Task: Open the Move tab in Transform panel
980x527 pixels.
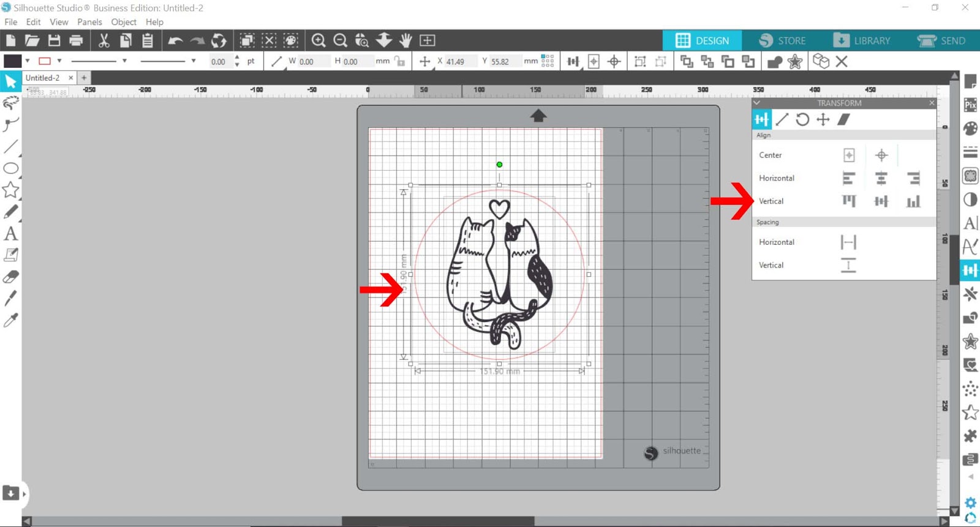Action: pyautogui.click(x=823, y=119)
